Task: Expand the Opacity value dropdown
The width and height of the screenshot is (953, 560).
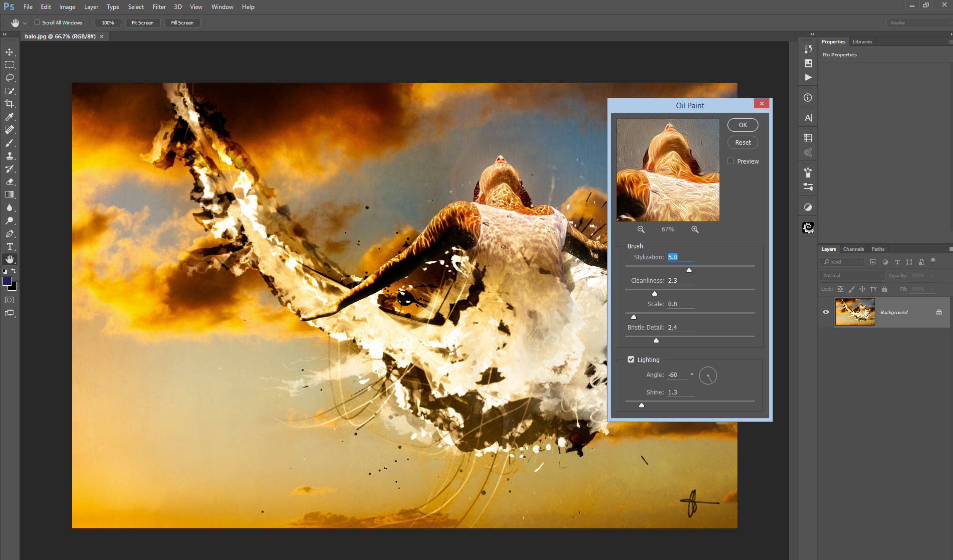Action: pyautogui.click(x=932, y=276)
